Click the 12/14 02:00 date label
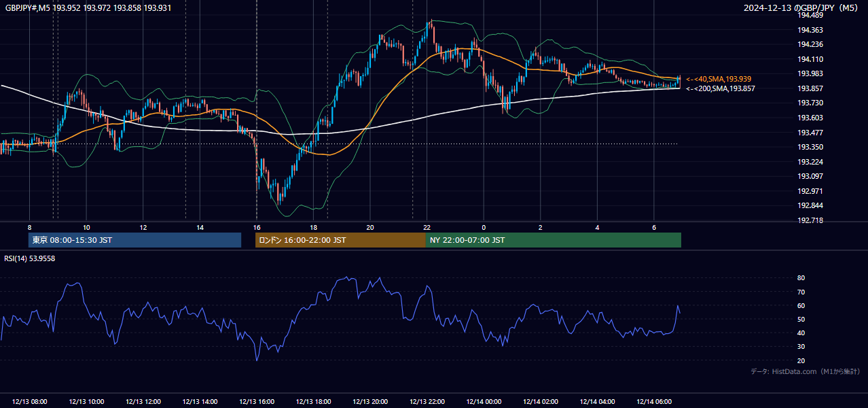The image size is (868, 408). coord(541,402)
